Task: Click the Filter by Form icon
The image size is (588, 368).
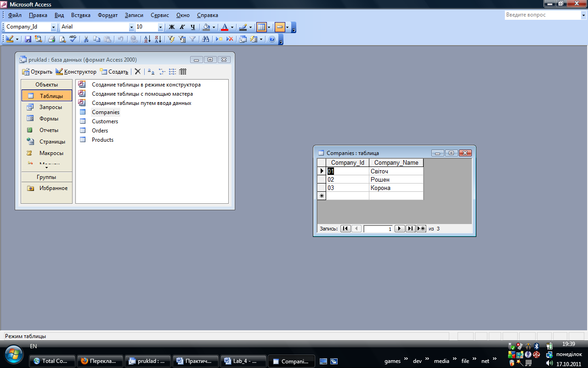Action: click(182, 40)
